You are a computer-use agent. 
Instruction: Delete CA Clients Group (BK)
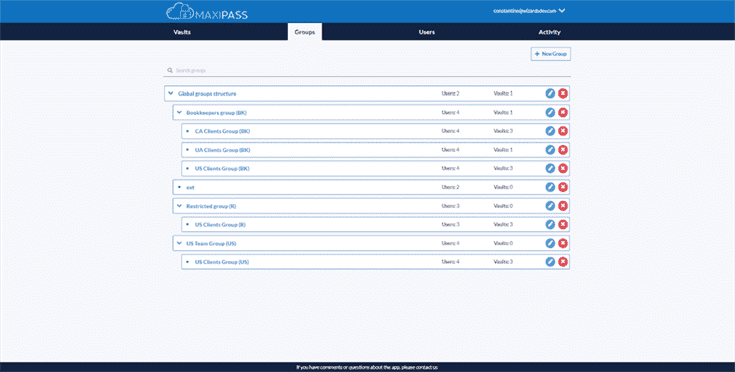(563, 131)
